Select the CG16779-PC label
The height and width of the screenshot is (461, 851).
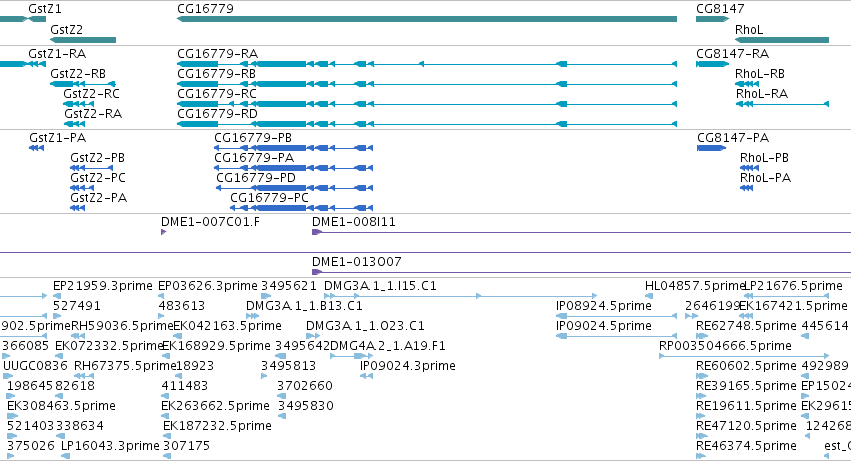[269, 198]
